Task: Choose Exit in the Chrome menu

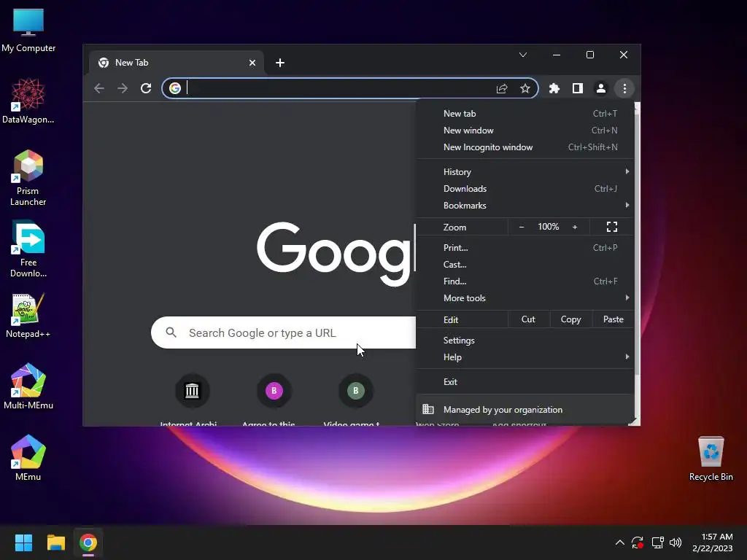Action: click(x=525, y=382)
